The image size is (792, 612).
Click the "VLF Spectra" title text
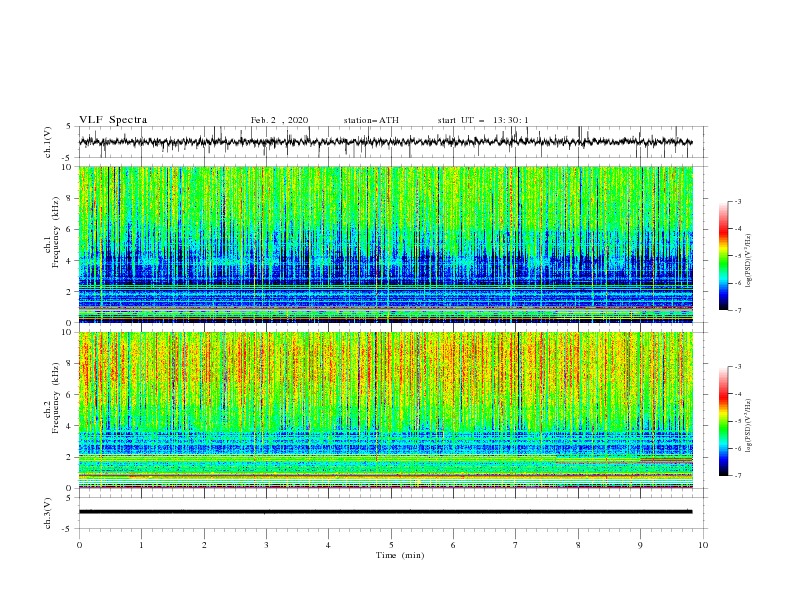tap(113, 120)
